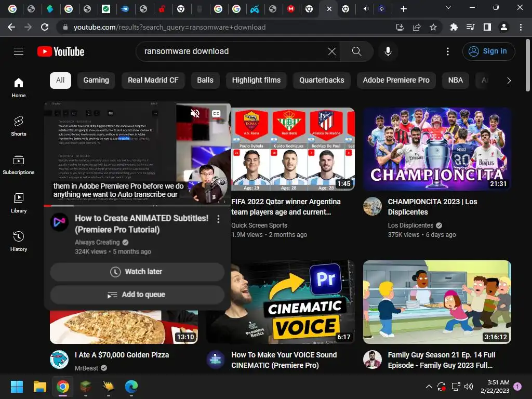Open Library in the sidebar
The width and height of the screenshot is (532, 399).
(x=19, y=203)
